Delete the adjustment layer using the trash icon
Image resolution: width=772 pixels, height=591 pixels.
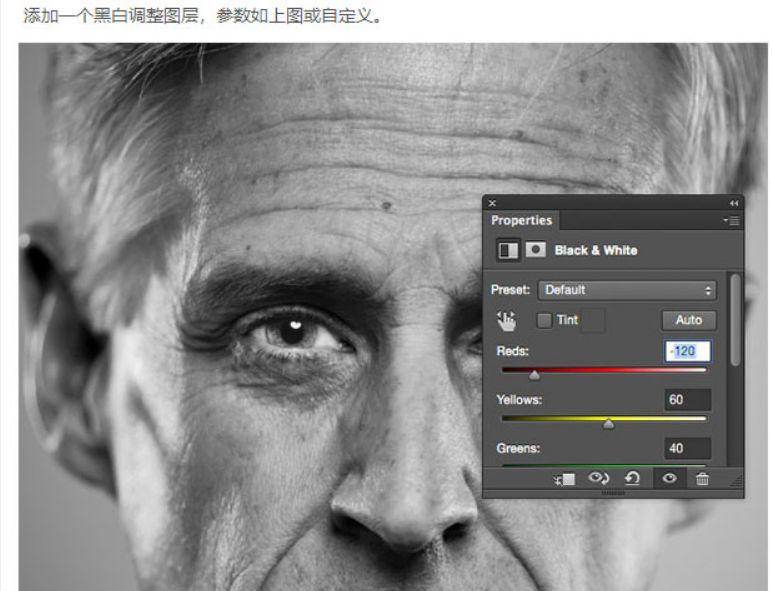[702, 479]
